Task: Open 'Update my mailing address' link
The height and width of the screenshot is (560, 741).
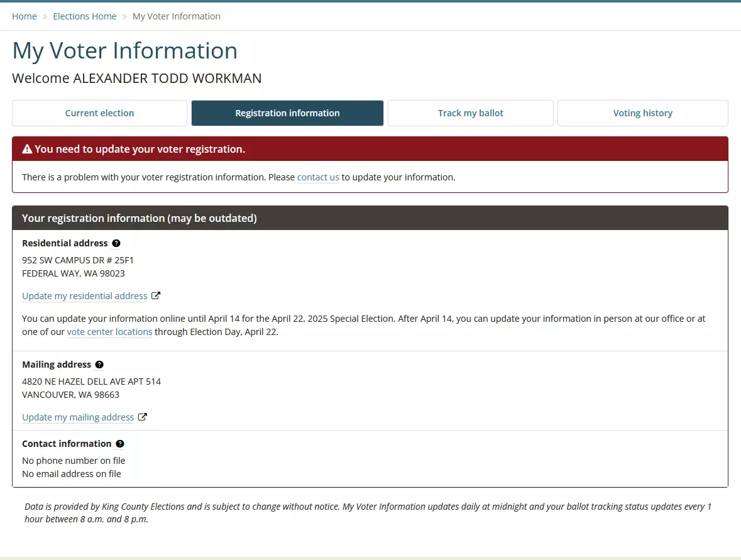Action: [78, 417]
